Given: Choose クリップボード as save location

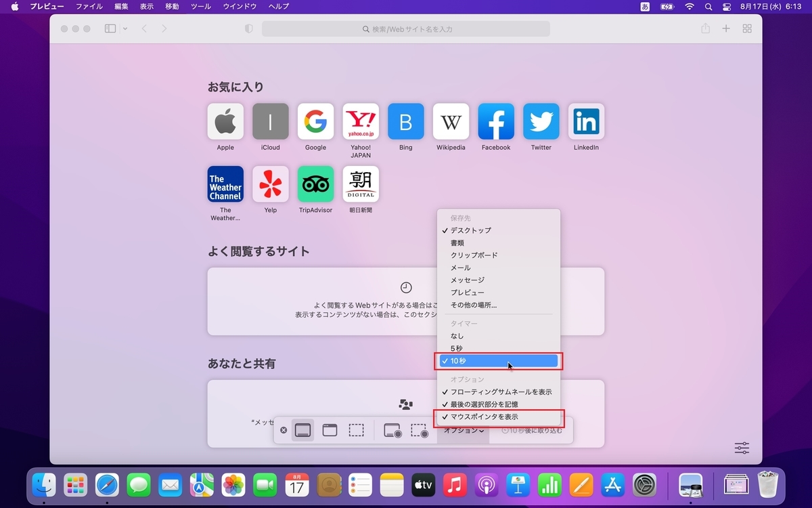Looking at the screenshot, I should point(499,255).
